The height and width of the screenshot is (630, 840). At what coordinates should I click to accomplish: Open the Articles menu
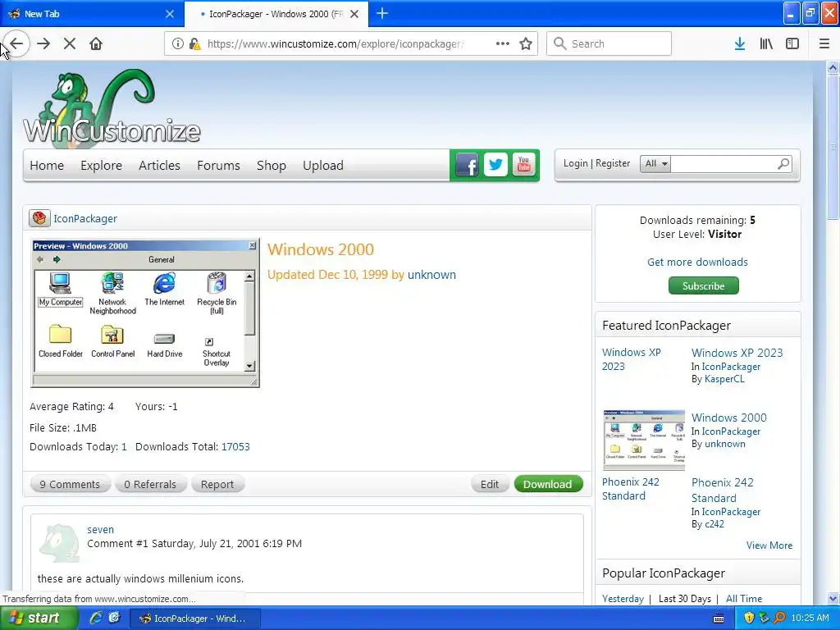point(159,166)
